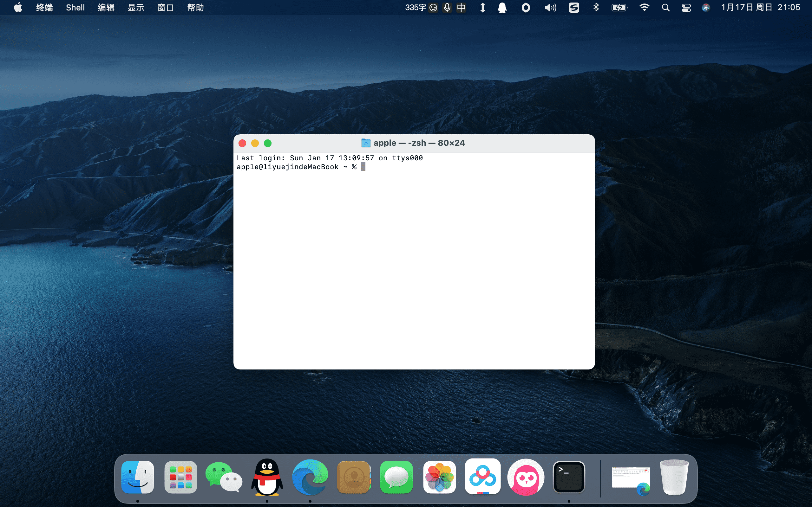The width and height of the screenshot is (812, 507).
Task: Open the Wi-Fi status dropdown
Action: pos(644,7)
